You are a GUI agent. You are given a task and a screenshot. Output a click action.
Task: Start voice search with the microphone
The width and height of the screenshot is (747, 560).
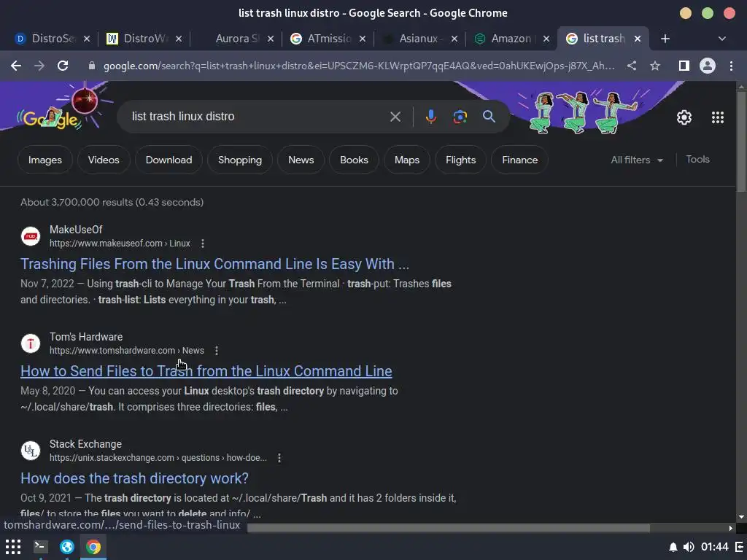tap(430, 117)
